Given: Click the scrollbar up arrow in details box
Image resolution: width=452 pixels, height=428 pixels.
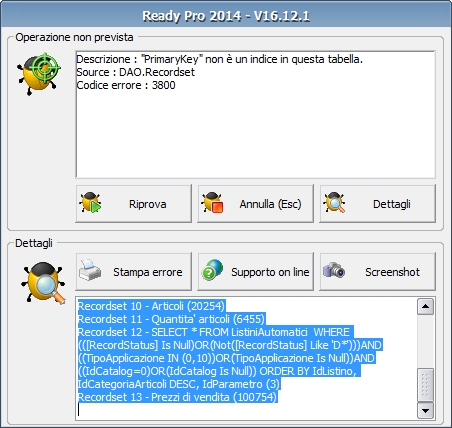Looking at the screenshot, I should 425,306.
